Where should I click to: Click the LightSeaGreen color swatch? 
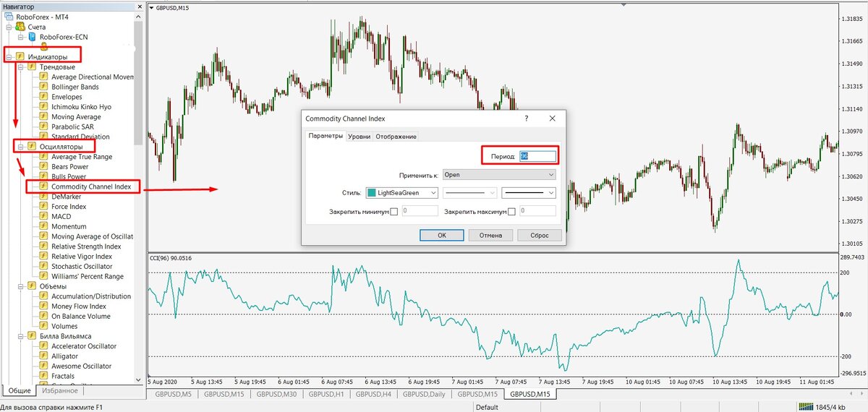(x=372, y=193)
